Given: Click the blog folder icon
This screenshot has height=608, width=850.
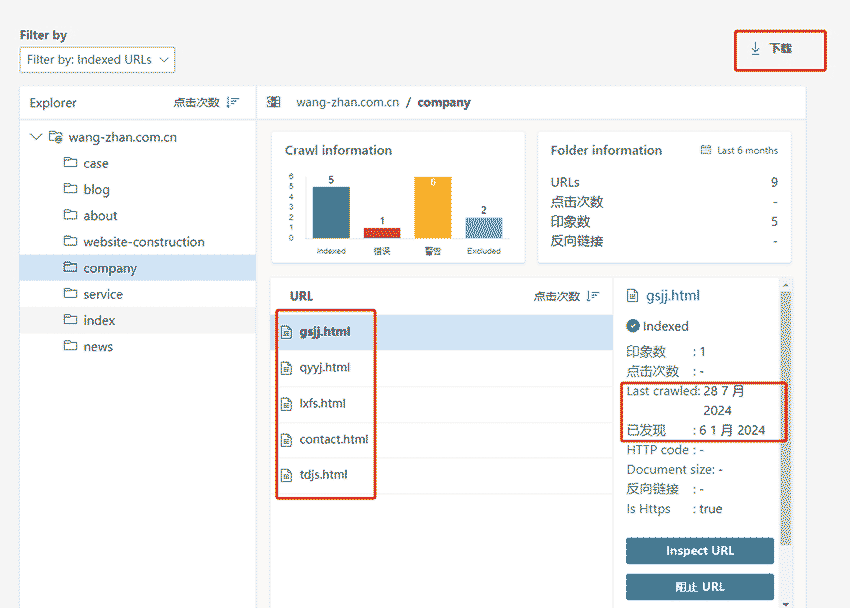Looking at the screenshot, I should tap(70, 189).
